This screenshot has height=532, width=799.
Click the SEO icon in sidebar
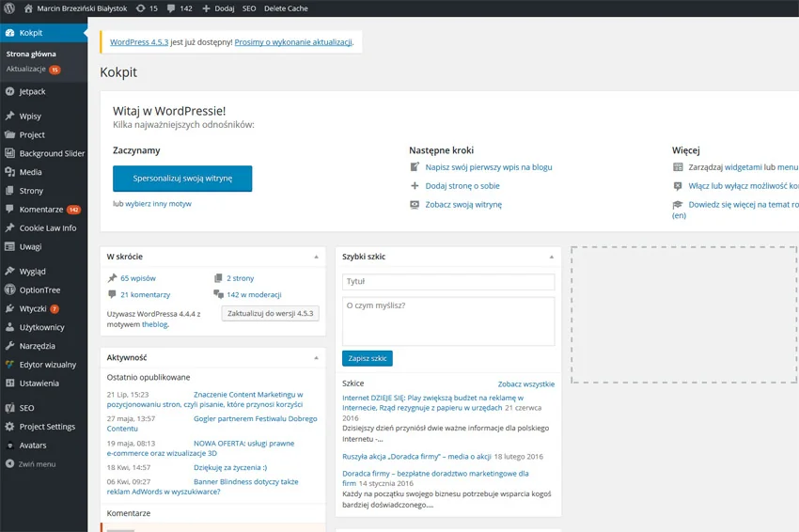[9, 408]
